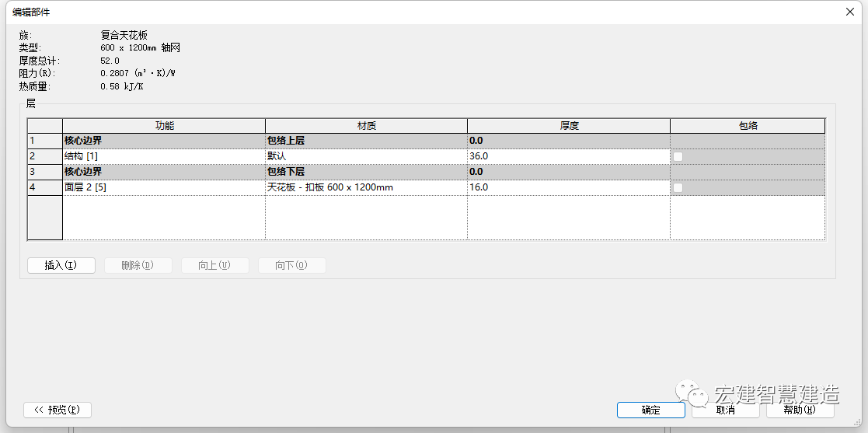
Task: Click the 天花板 - 扣板 600 x 1200mm material cell
Action: tap(367, 187)
